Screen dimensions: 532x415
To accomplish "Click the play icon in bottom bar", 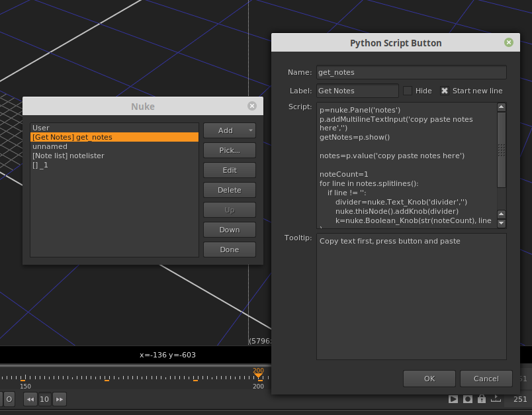I will tap(453, 399).
